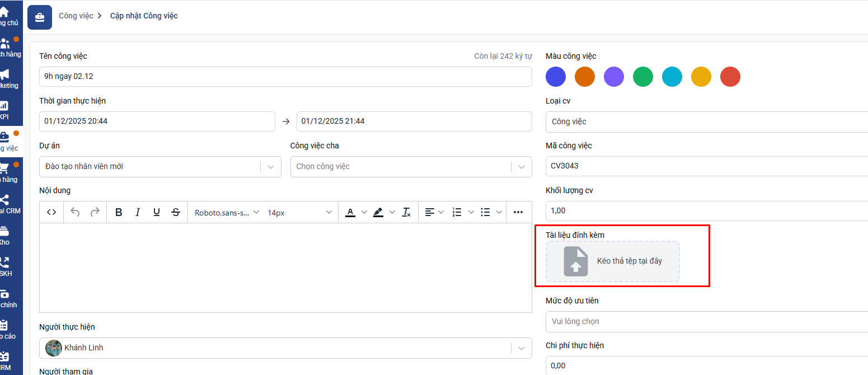Click the Tên công việc input field
The width and height of the screenshot is (868, 375).
[285, 77]
